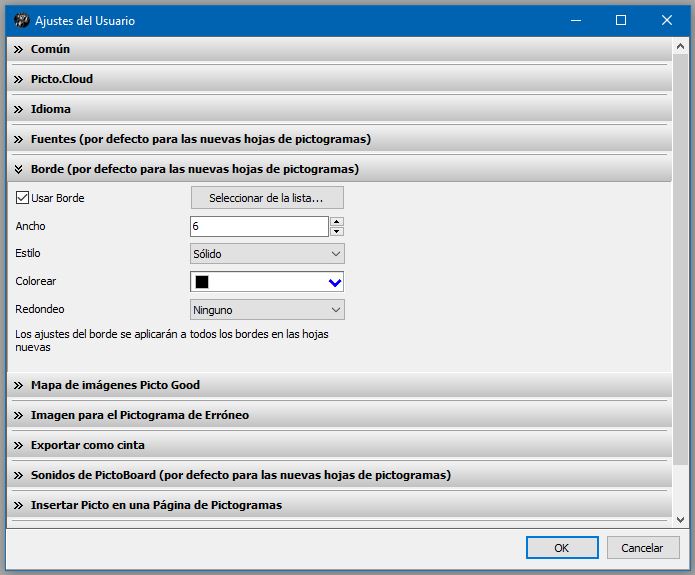
Task: Click the scrollbar down arrow
Action: 680,520
